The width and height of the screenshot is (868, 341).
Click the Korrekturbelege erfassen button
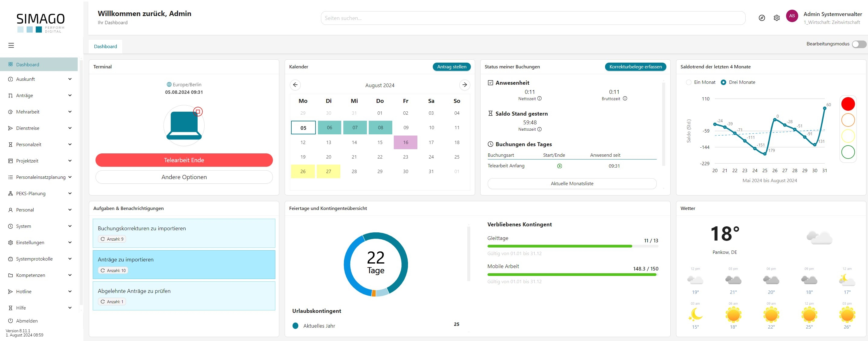click(x=635, y=67)
